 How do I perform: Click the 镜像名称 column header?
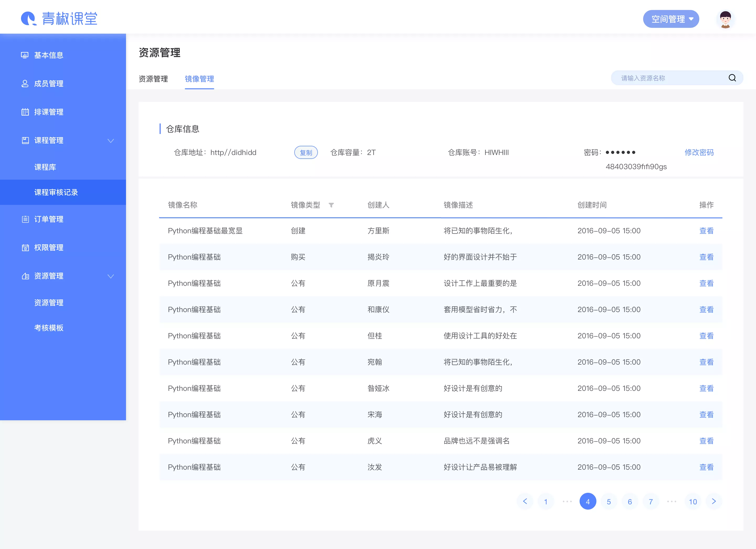click(x=182, y=205)
